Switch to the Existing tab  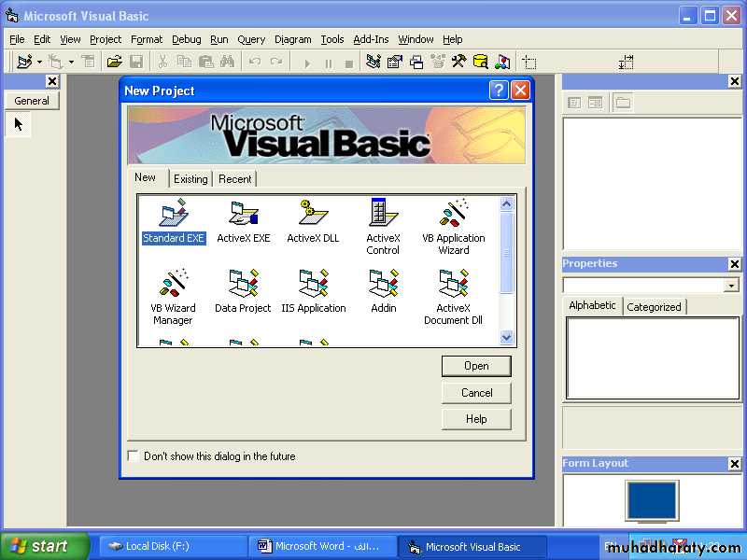(x=190, y=179)
